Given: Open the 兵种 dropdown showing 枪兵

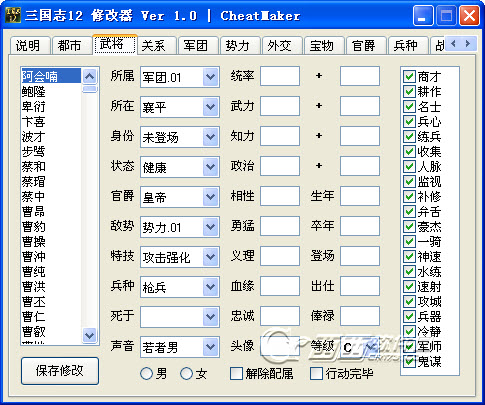Looking at the screenshot, I should click(210, 287).
